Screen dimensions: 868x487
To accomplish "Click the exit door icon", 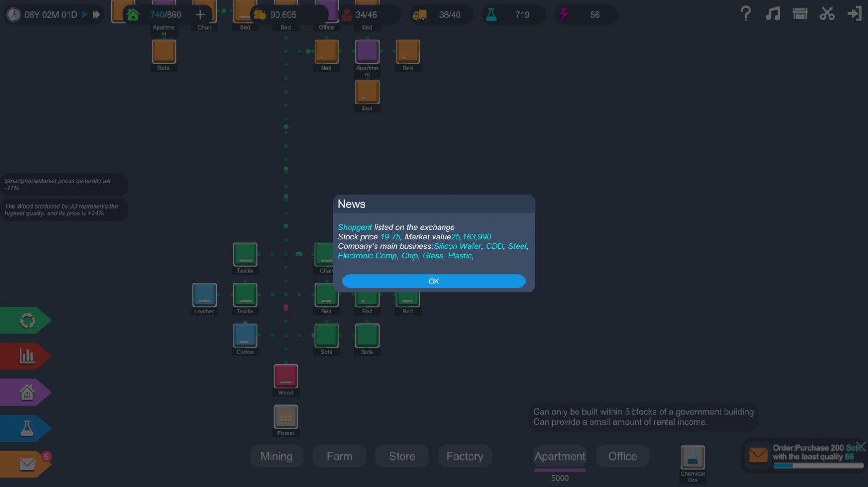I will tap(854, 14).
